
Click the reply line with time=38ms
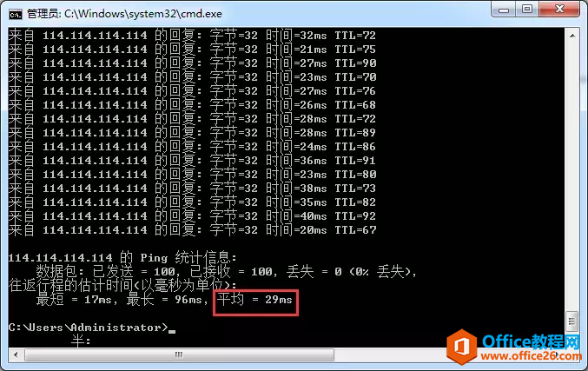pyautogui.click(x=192, y=189)
